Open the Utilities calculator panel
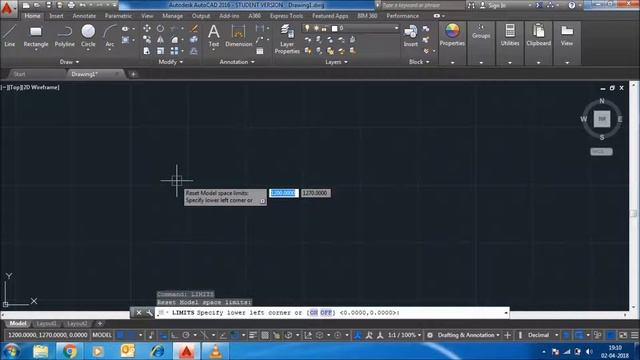The height and width of the screenshot is (360, 640). 510,35
